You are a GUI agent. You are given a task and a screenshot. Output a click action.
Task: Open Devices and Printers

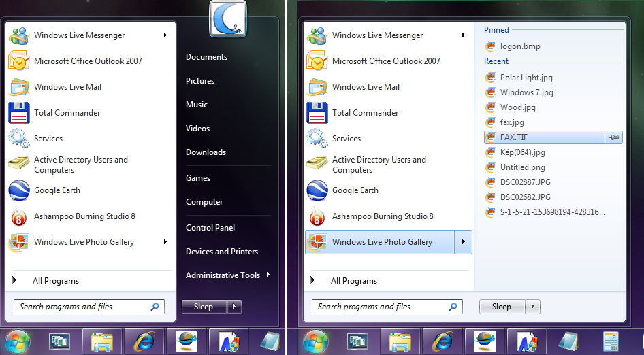point(222,252)
